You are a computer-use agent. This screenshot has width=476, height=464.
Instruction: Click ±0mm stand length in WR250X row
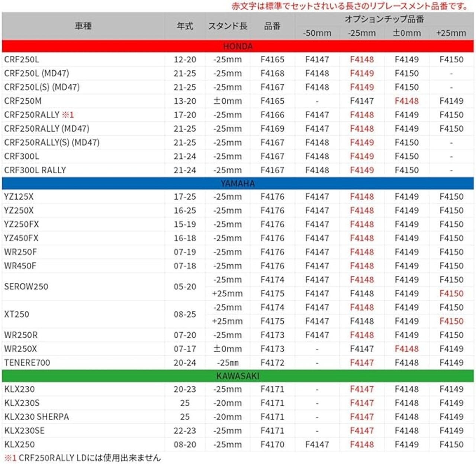pyautogui.click(x=228, y=349)
